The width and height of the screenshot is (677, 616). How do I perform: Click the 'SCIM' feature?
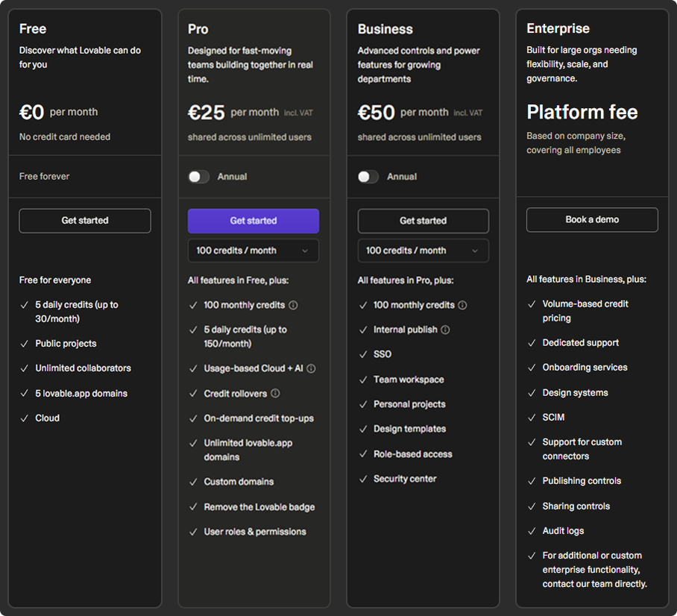pyautogui.click(x=553, y=418)
